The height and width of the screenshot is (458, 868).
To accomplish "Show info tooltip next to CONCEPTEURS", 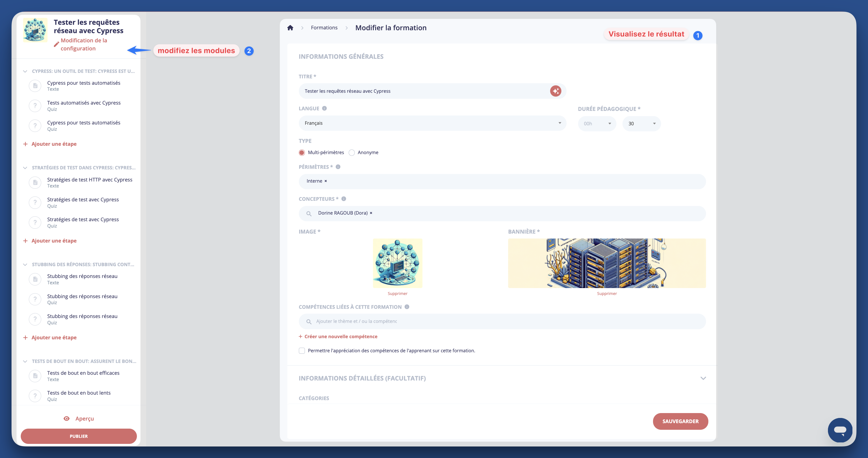I will [344, 199].
